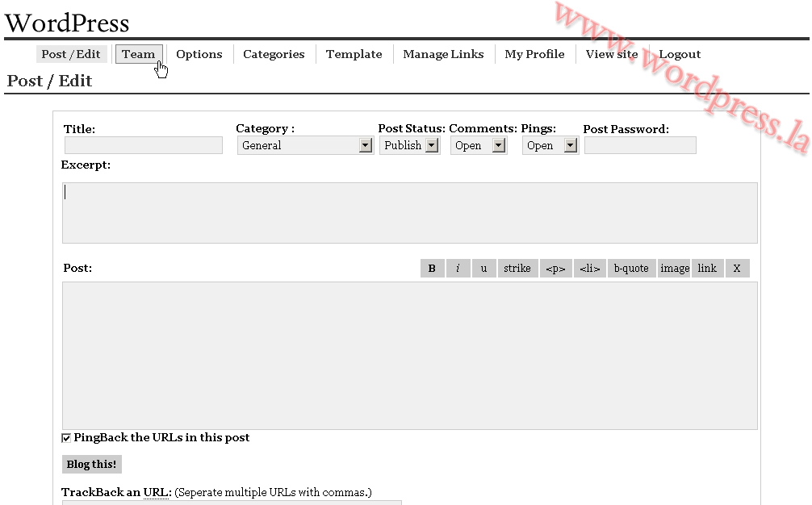The width and height of the screenshot is (812, 505).
Task: Insert a list item with <li> button
Action: tap(590, 268)
